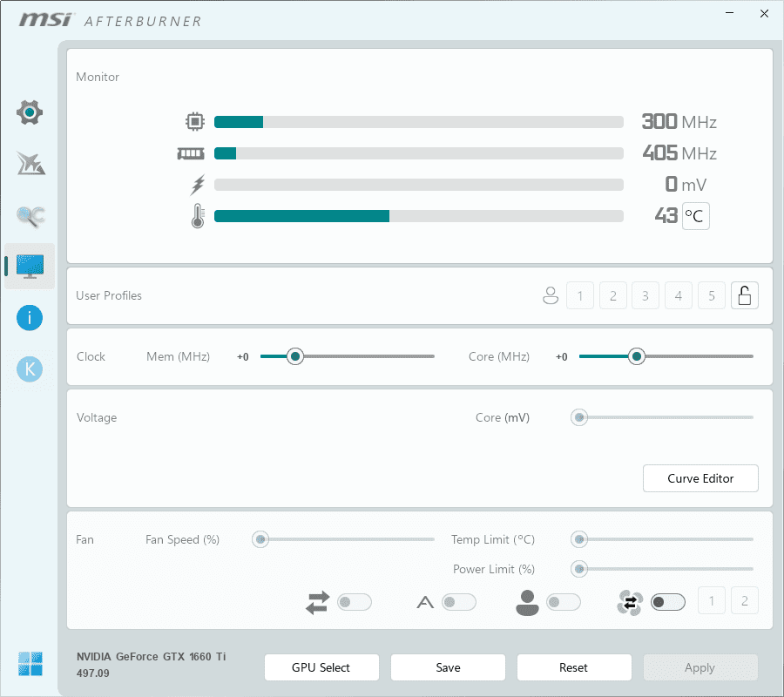Open the information 'i' icon
784x697 pixels.
click(x=30, y=318)
